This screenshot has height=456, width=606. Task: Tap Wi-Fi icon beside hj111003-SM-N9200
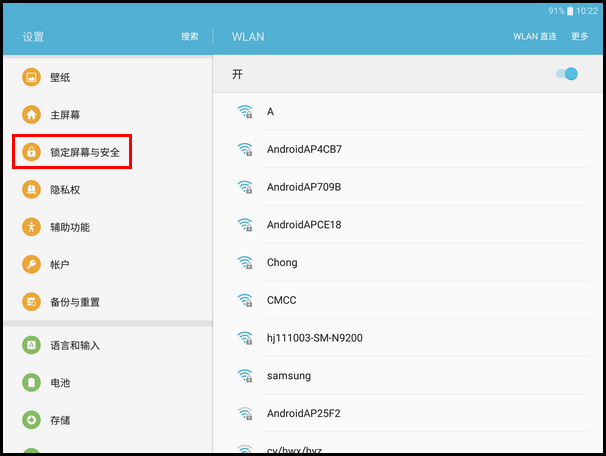coord(245,338)
